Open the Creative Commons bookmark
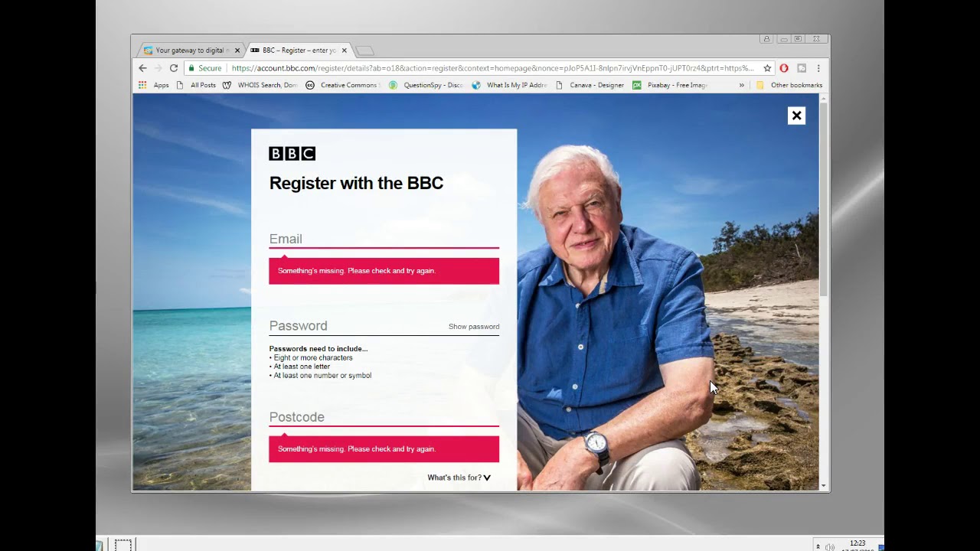The height and width of the screenshot is (551, 980). pos(341,85)
